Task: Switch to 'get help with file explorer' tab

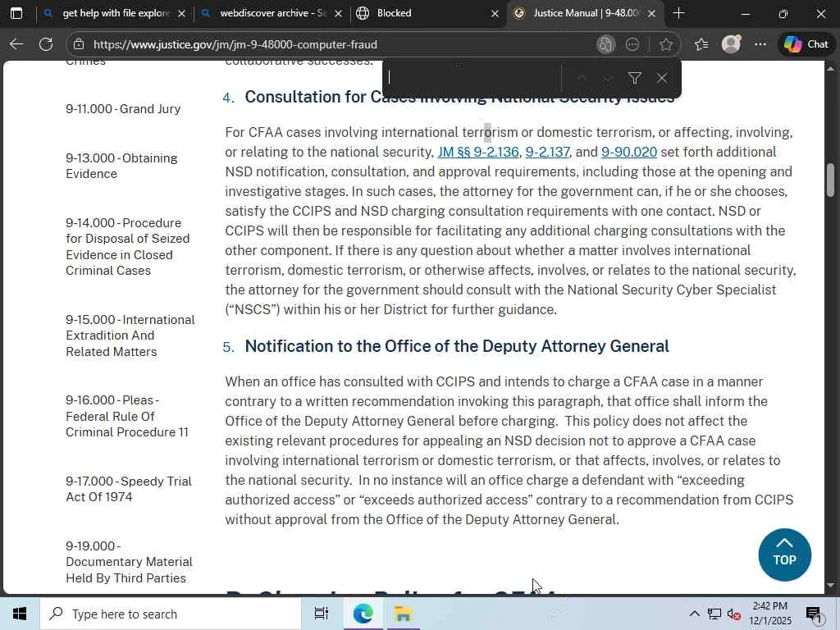Action: tap(115, 13)
